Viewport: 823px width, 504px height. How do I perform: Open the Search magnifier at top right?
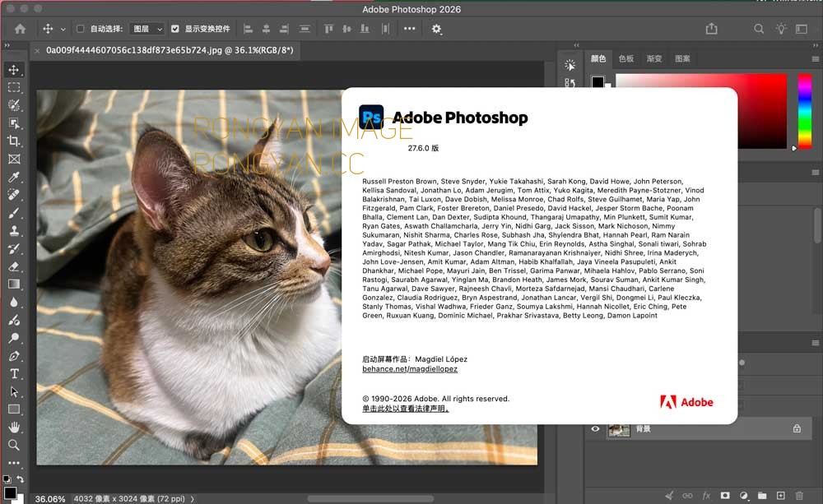pos(759,29)
